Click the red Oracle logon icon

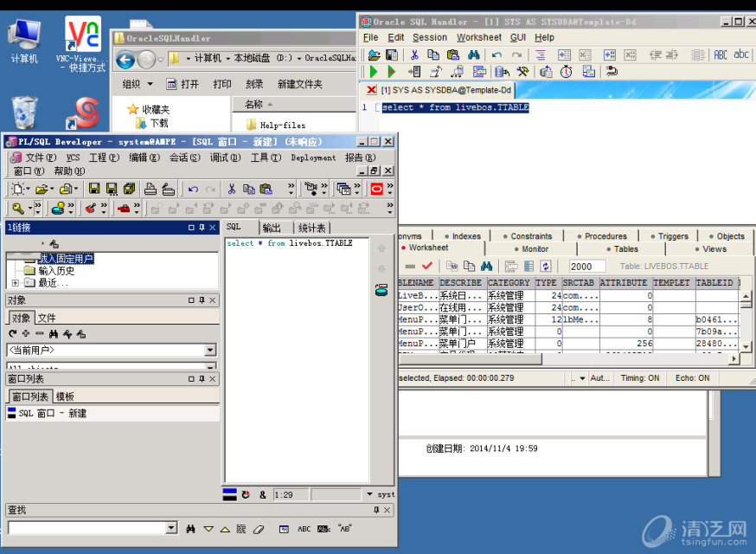[376, 189]
